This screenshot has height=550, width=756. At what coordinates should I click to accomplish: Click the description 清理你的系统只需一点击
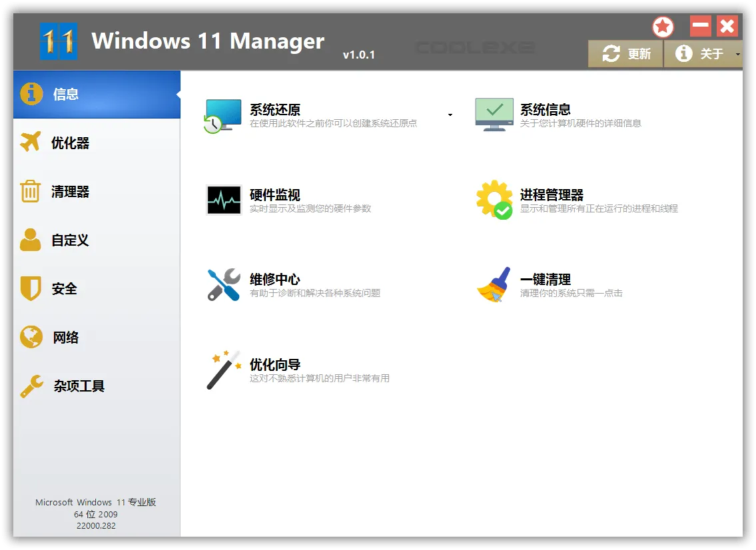571,293
